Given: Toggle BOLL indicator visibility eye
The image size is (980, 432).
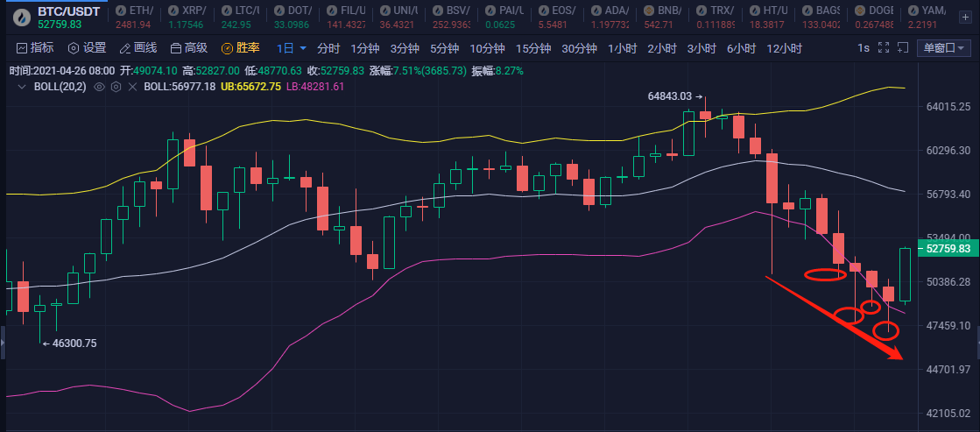Looking at the screenshot, I should (99, 87).
